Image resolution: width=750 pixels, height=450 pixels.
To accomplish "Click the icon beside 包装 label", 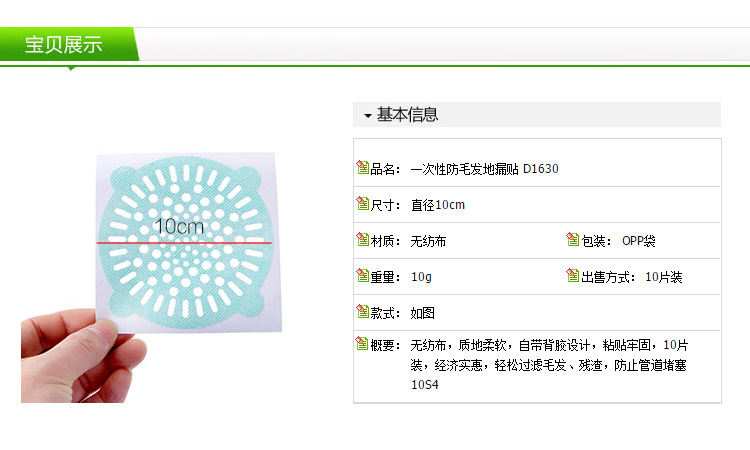I will click(x=573, y=240).
